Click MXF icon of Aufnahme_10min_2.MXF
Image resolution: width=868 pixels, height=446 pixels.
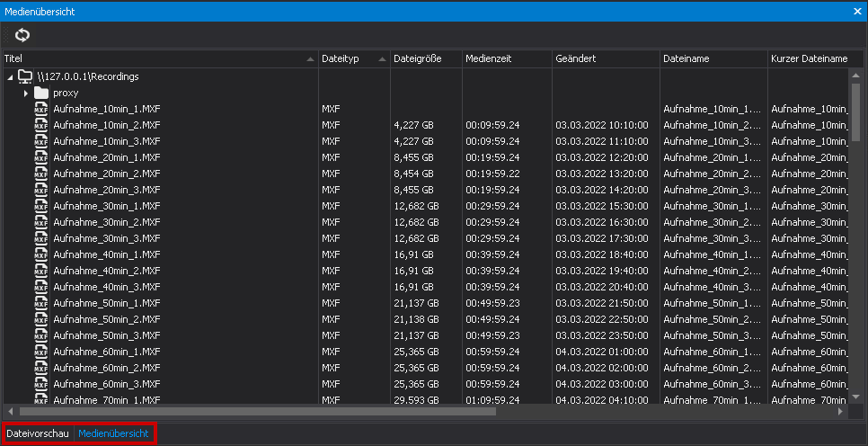click(x=41, y=125)
